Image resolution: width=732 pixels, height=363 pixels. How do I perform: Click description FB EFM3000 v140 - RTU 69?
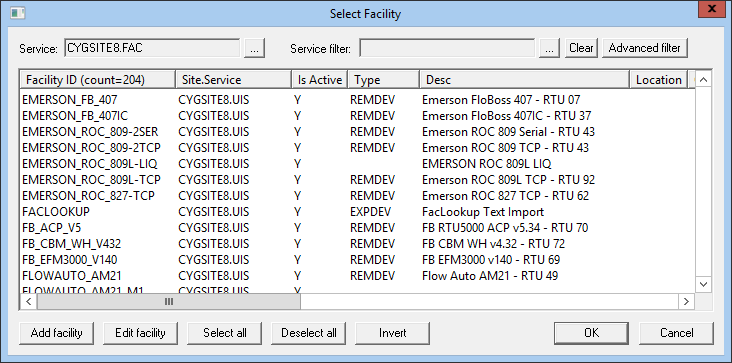491,259
